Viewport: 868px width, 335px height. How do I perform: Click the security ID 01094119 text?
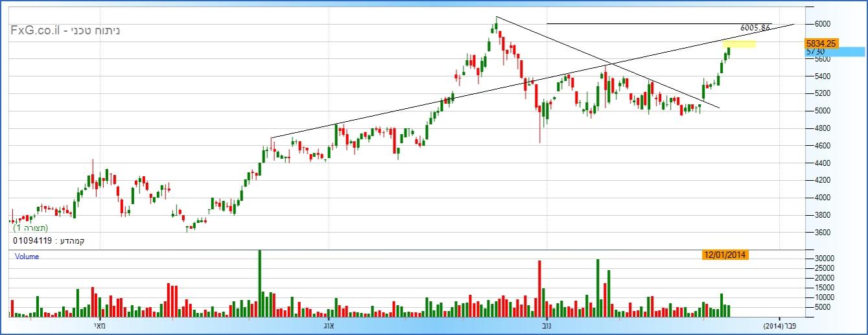pyautogui.click(x=32, y=241)
